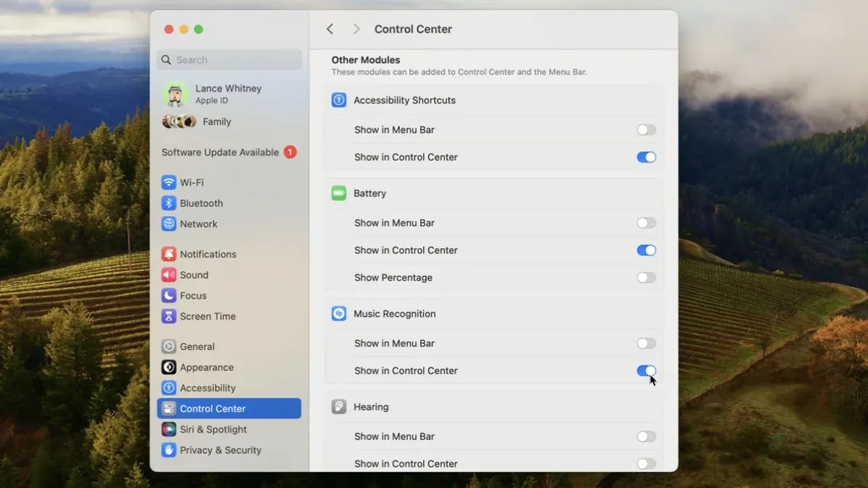
Task: Click the Focus moon icon
Action: (x=169, y=296)
